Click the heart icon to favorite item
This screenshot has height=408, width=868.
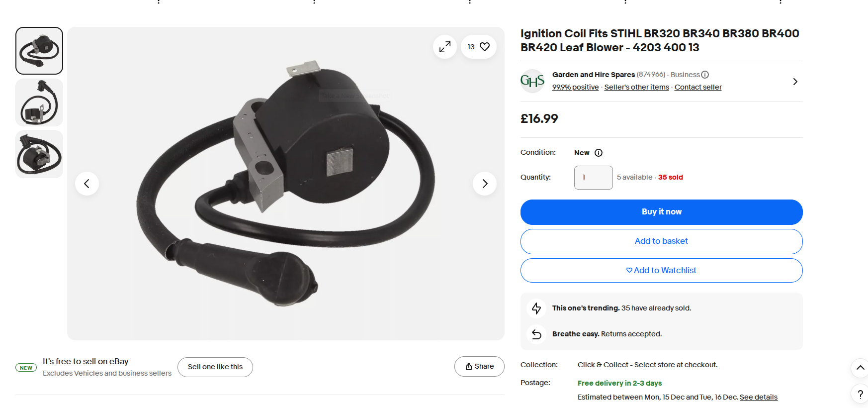(x=485, y=47)
